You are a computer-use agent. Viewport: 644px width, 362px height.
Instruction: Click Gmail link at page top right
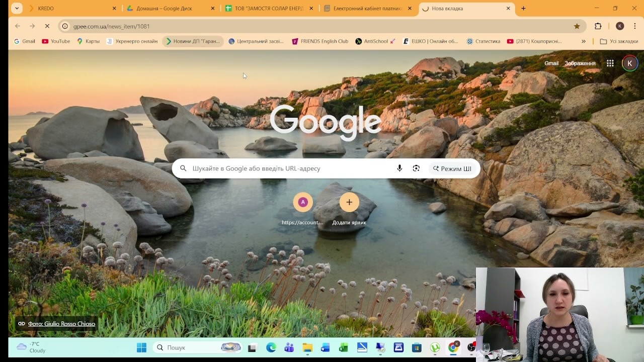551,63
